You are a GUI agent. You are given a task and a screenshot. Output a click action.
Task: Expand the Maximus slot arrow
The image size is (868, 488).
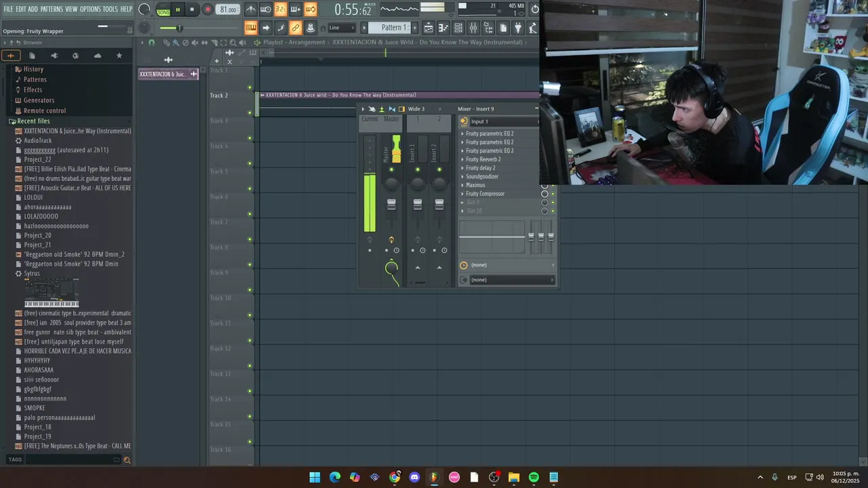(x=462, y=185)
